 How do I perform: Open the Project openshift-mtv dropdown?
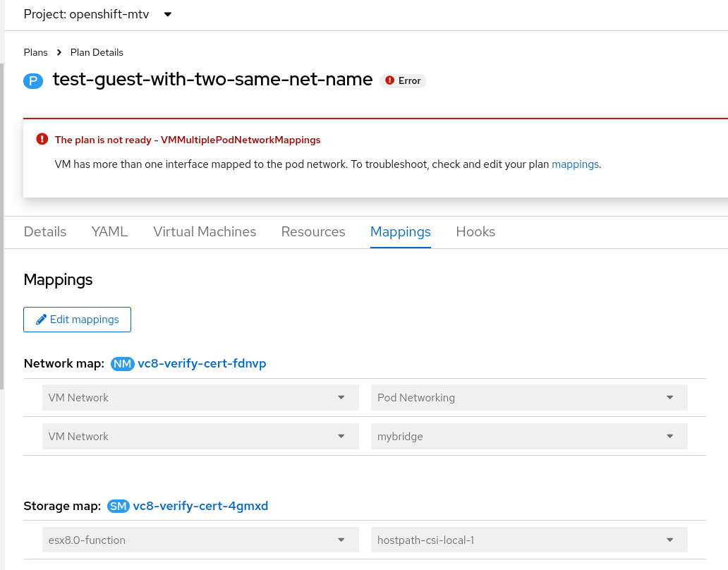pyautogui.click(x=98, y=14)
